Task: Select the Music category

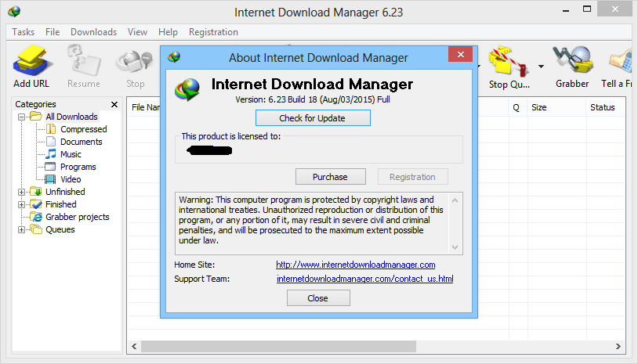Action: click(x=71, y=154)
